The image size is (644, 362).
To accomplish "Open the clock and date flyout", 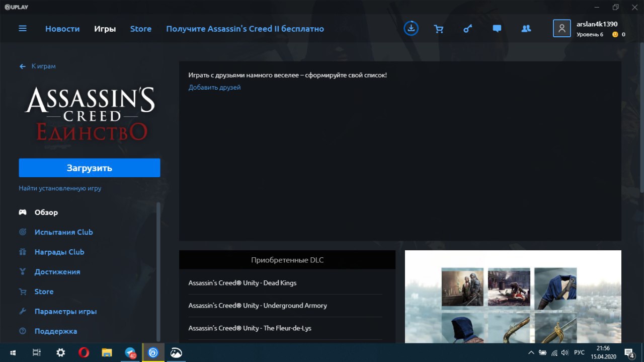I will [x=603, y=352].
